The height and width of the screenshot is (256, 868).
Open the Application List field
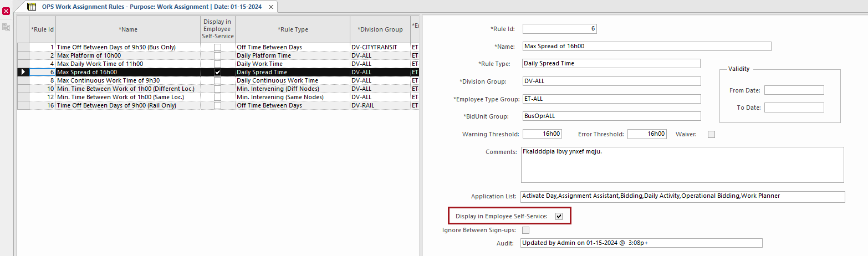click(x=683, y=197)
